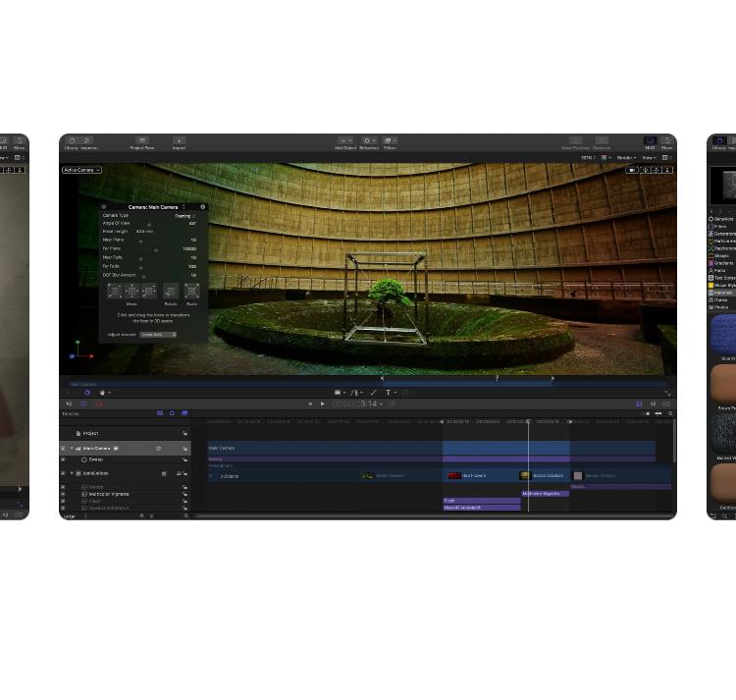Image resolution: width=736 pixels, height=700 pixels.
Task: Collapse the Installation group
Action: [72, 473]
